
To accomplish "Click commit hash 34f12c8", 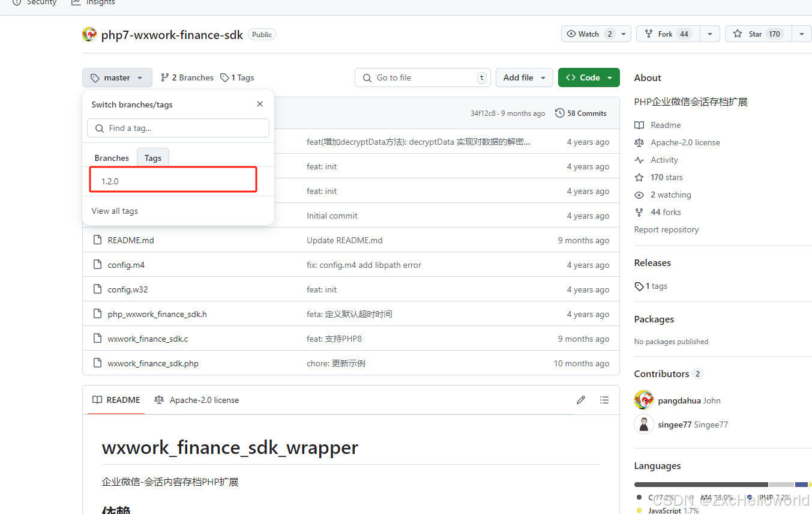I will point(483,113).
